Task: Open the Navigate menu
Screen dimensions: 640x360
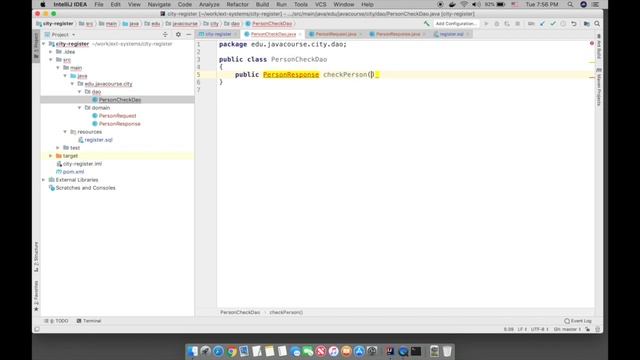Action: point(159,4)
